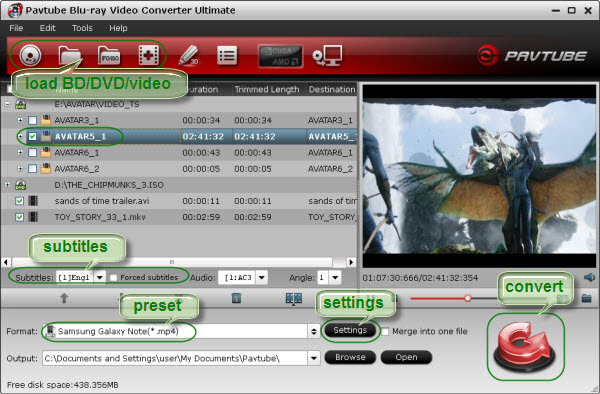Click the trash delete icon

click(x=236, y=298)
